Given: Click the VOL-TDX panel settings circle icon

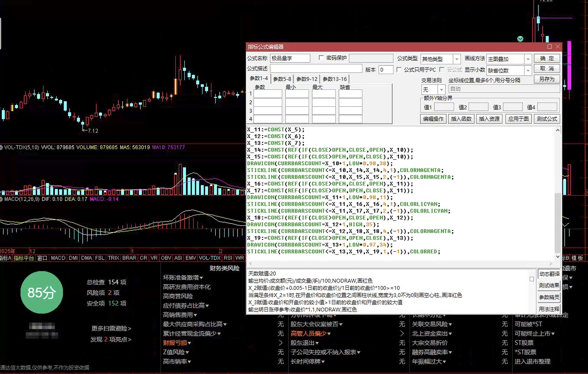Looking at the screenshot, I should [1, 147].
